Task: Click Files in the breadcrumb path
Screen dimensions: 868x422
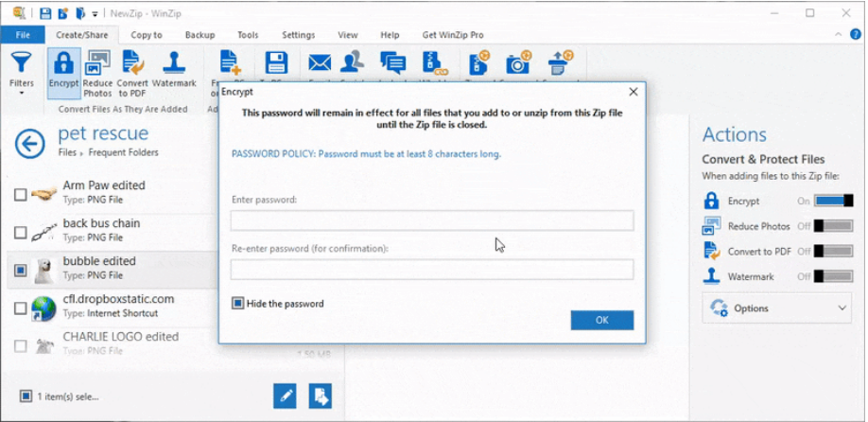Action: [x=67, y=152]
